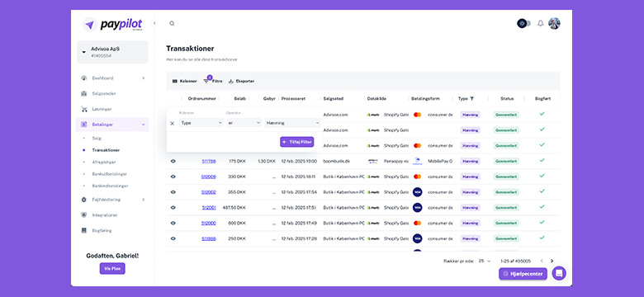Select Transaktioner in the sidebar
This screenshot has width=644, height=297.
(106, 150)
